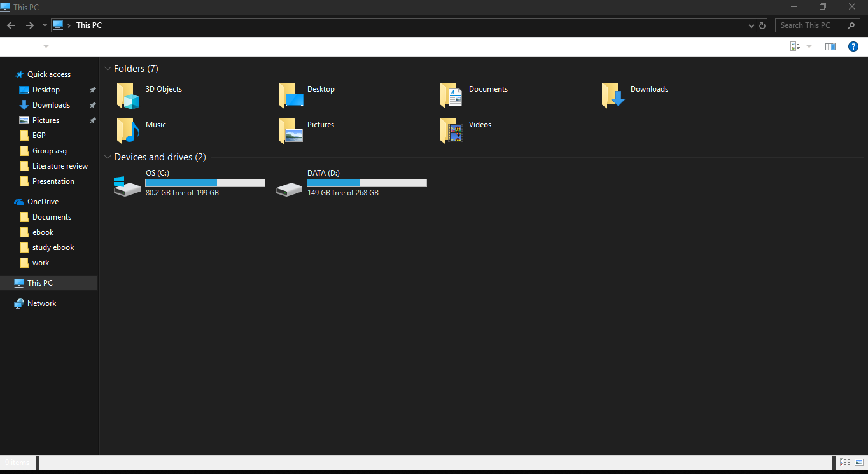Click the chevron before This PC breadcrumb
Screen dimensions: 868x474
click(69, 25)
